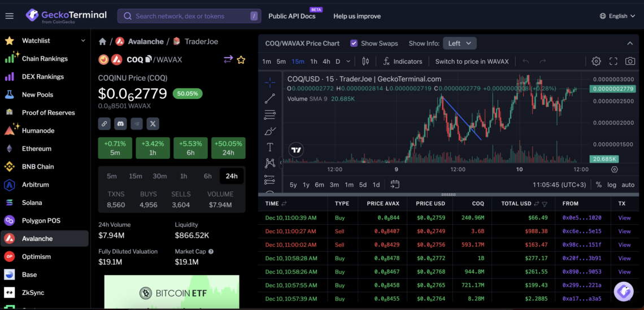Select the crosshair cursor tool
The width and height of the screenshot is (644, 310).
pos(270,82)
